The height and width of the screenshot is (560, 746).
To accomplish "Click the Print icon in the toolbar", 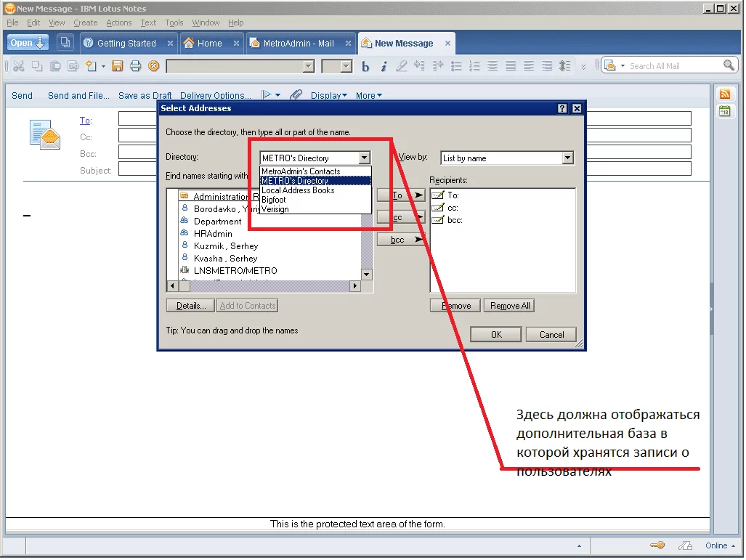I will 135,66.
